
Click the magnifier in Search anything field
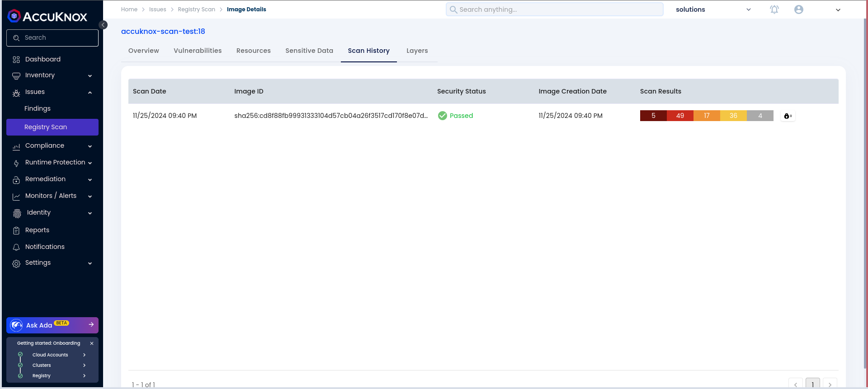453,9
